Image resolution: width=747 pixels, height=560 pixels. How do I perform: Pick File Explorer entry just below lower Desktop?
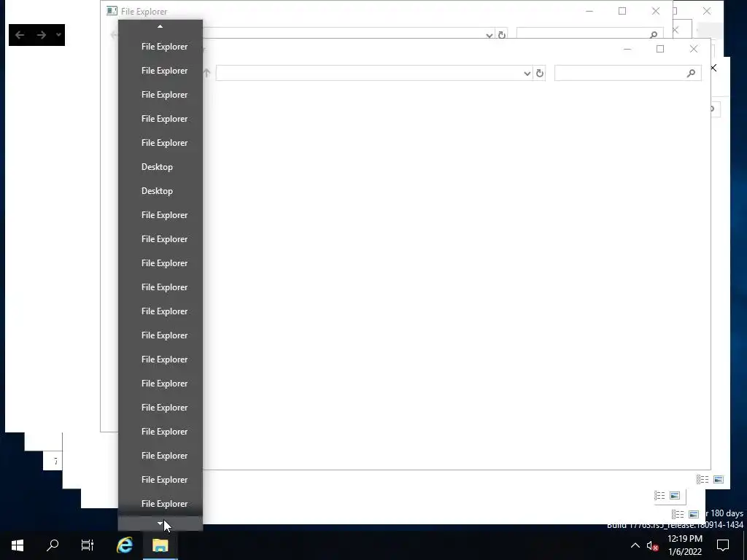160,215
